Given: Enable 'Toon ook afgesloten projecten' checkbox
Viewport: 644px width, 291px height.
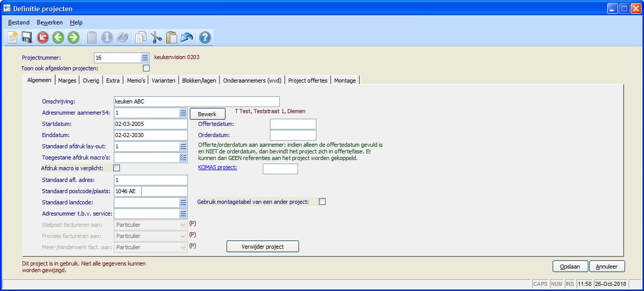Looking at the screenshot, I should (x=146, y=68).
